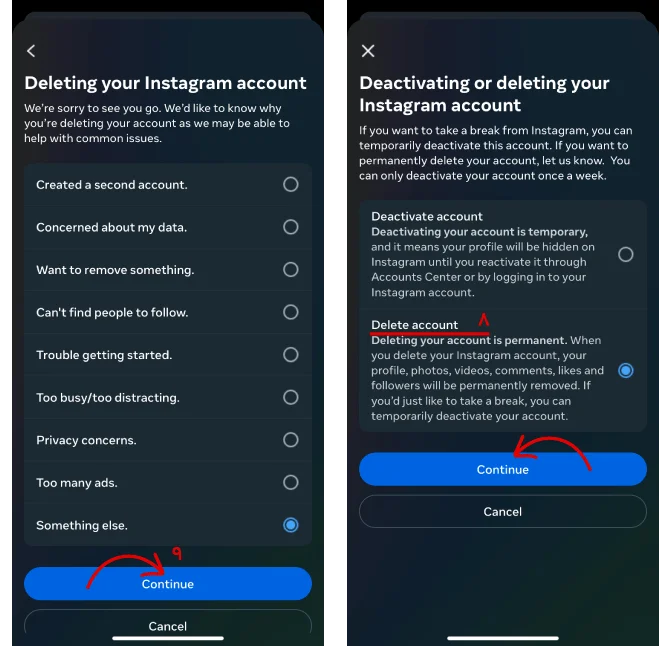Cancel on the deleting reasons screen
Screen dimensions: 671x646
point(168,624)
